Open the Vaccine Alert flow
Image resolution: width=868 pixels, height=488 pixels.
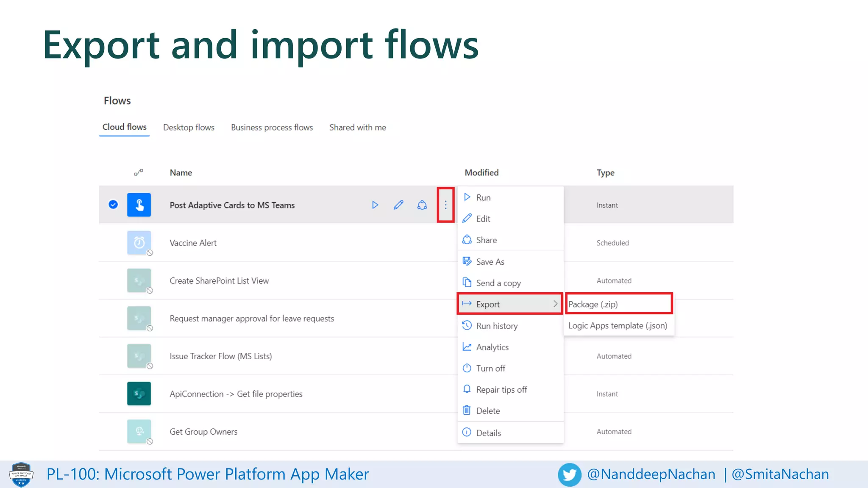point(193,243)
